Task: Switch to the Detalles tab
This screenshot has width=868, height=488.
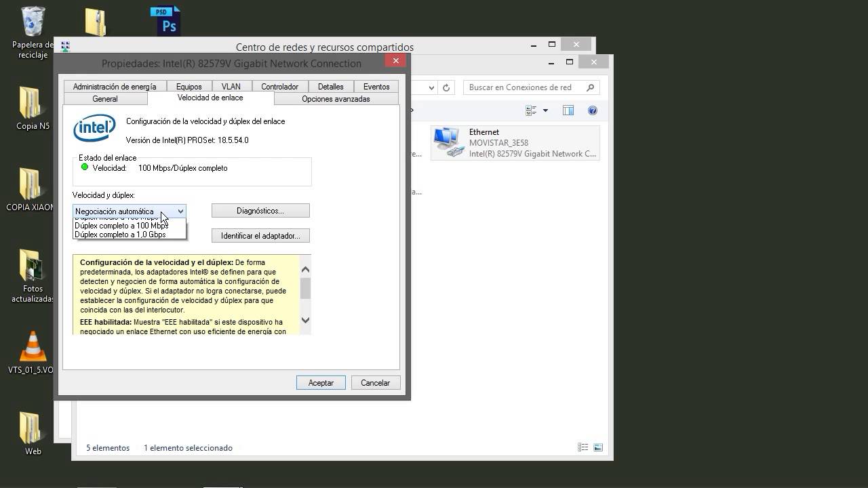Action: (x=331, y=87)
